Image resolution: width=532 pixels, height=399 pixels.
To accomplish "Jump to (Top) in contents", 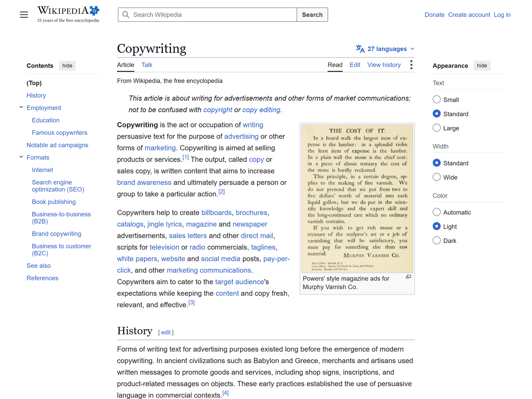I will 34,83.
